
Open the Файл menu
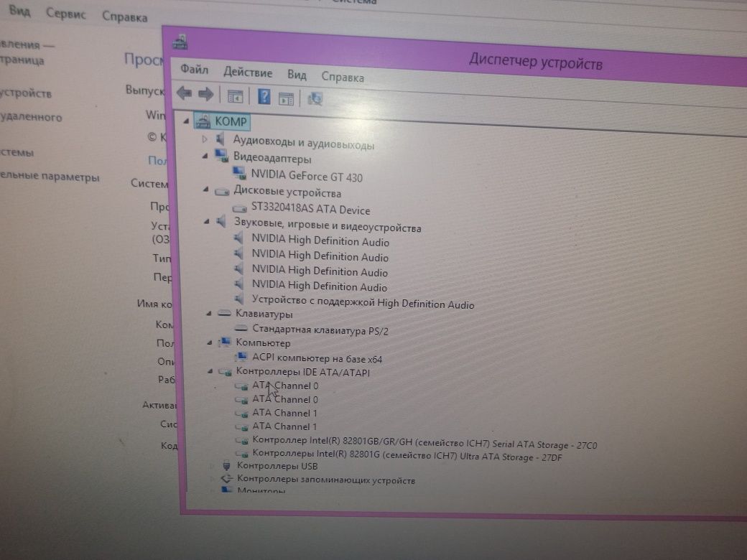[x=195, y=70]
